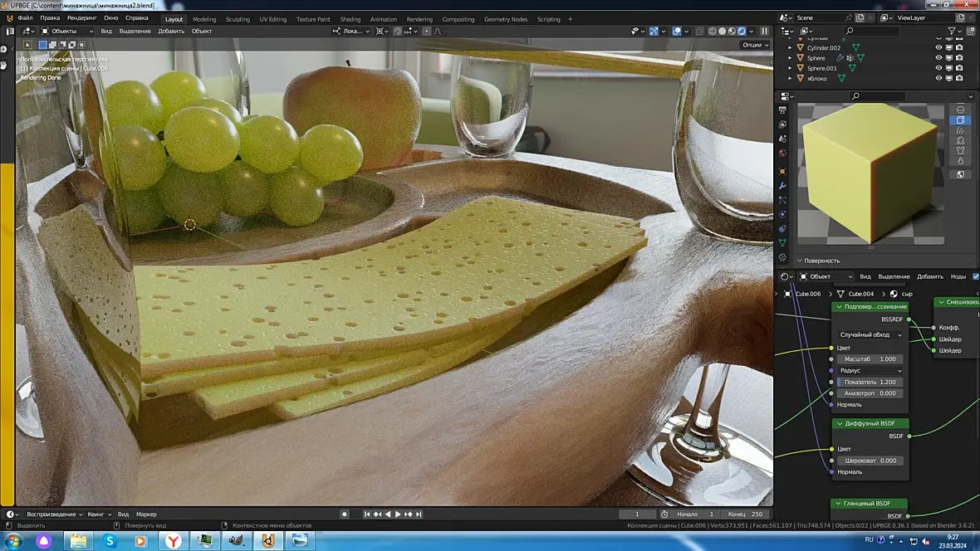
Task: Open the Случайный обход method dropdown
Action: click(870, 335)
